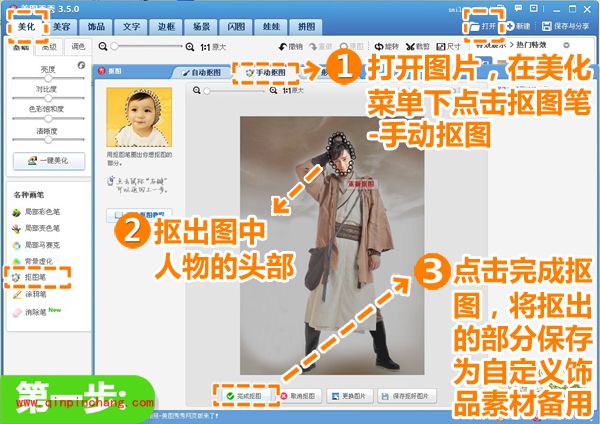Switch to the 饰品 tab

point(96,27)
